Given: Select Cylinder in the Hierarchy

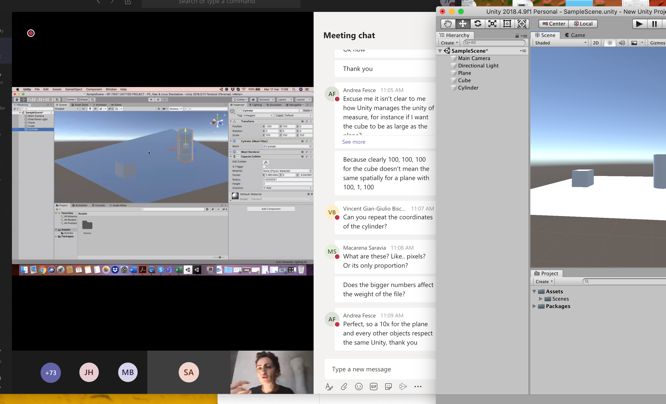Looking at the screenshot, I should click(x=468, y=88).
